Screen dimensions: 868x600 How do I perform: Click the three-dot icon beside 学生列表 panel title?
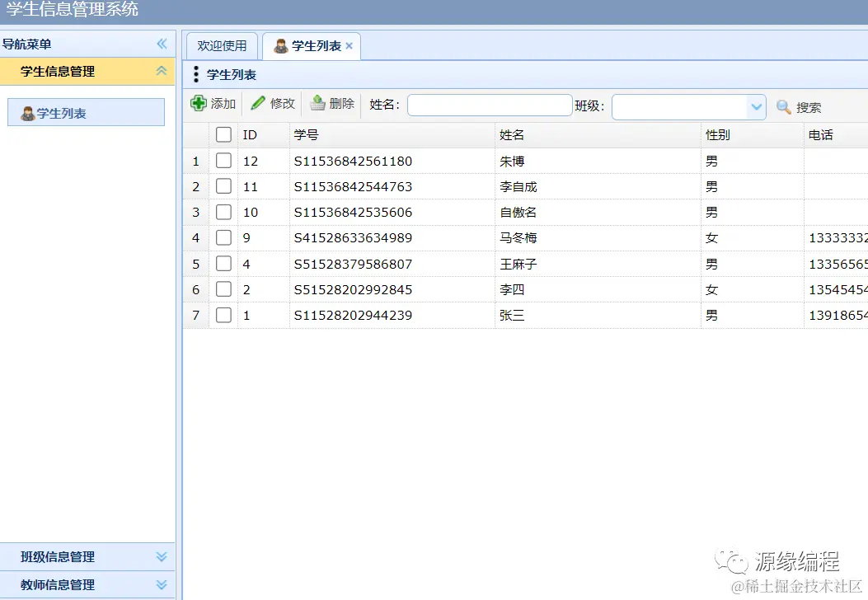[x=196, y=74]
